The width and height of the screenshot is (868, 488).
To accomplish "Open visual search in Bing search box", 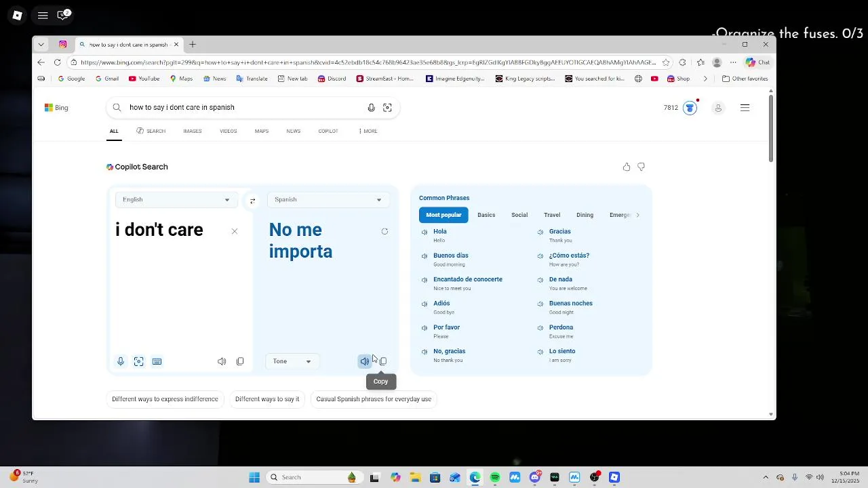I will [387, 107].
